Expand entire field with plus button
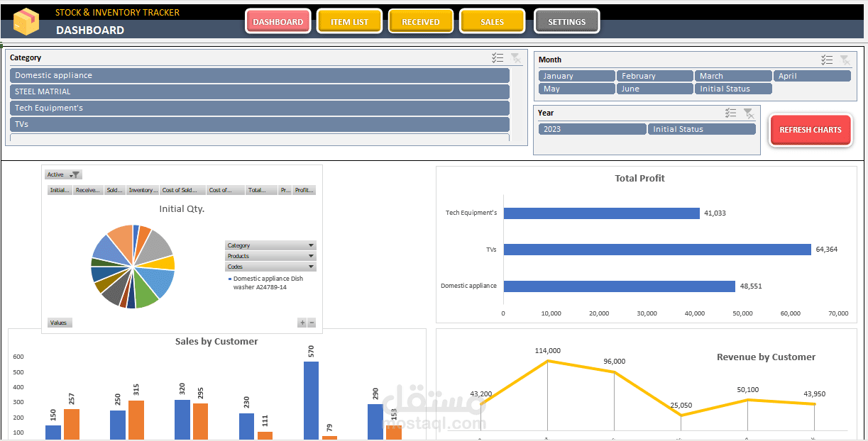Image resolution: width=868 pixels, height=441 pixels. click(x=302, y=323)
